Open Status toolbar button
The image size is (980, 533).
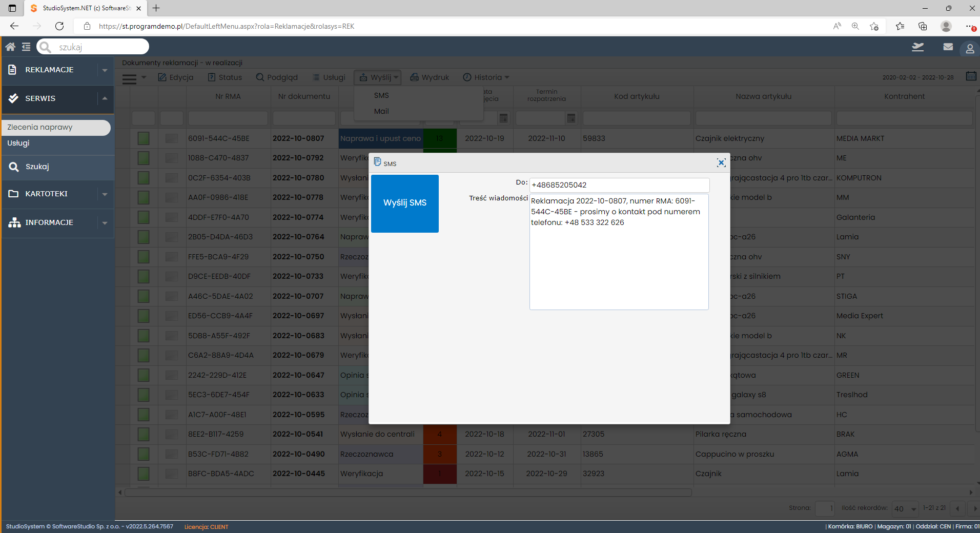coord(225,77)
